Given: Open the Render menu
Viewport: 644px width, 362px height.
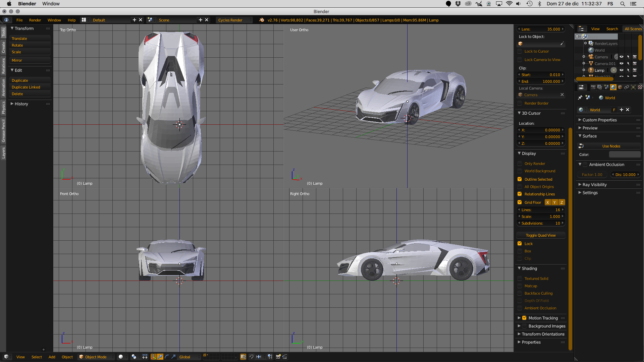Looking at the screenshot, I should coord(35,20).
